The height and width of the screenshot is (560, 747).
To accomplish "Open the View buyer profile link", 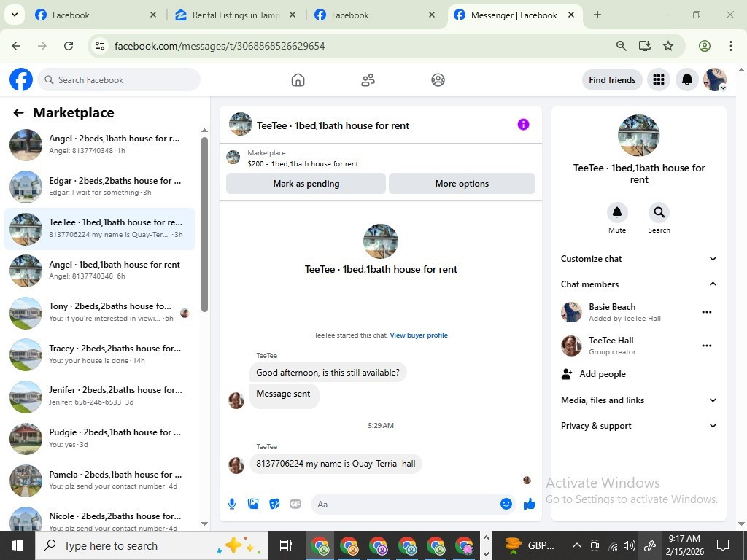I will tap(419, 335).
